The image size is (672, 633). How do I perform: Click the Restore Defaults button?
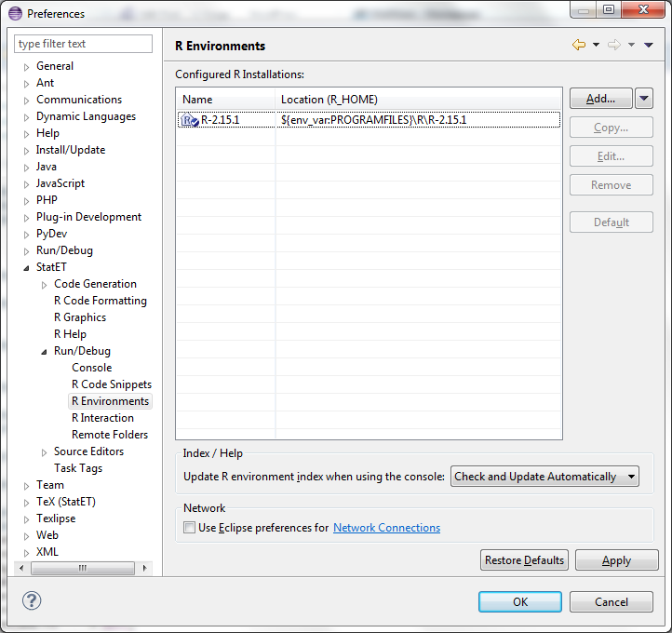pyautogui.click(x=524, y=560)
